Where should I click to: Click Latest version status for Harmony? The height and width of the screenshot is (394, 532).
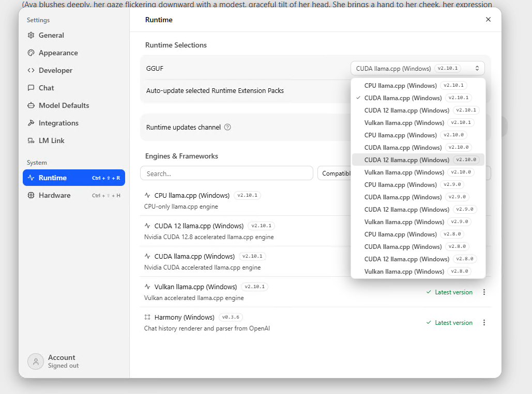tap(449, 323)
